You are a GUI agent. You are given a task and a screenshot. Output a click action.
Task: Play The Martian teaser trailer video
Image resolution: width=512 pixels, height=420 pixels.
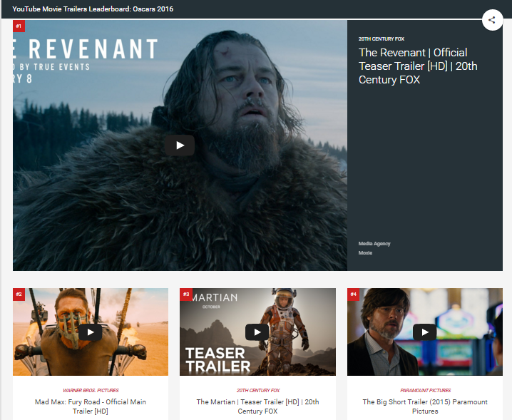coord(257,332)
